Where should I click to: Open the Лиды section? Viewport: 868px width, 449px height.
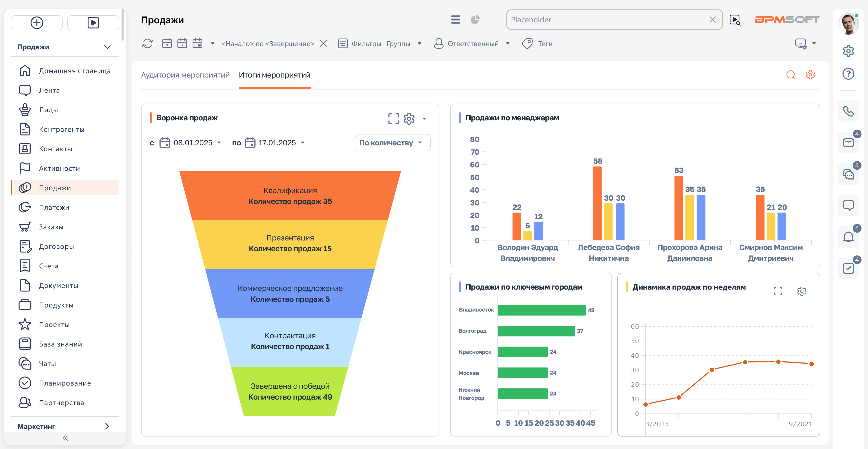pos(65,110)
